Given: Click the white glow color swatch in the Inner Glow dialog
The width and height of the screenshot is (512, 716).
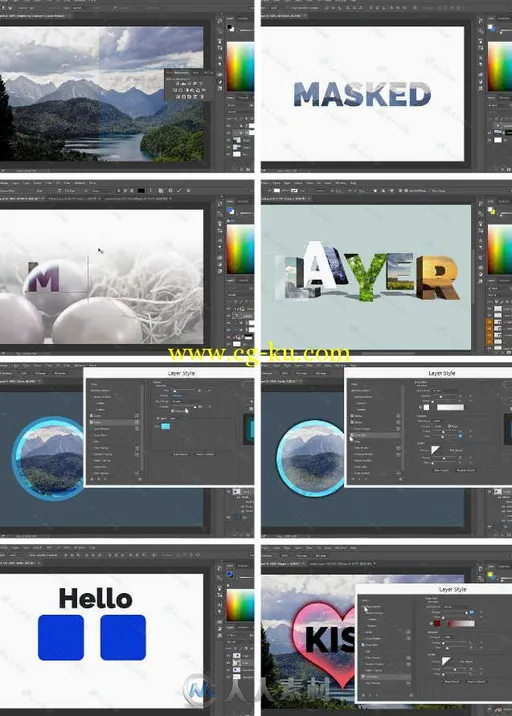Looking at the screenshot, I should [427, 407].
